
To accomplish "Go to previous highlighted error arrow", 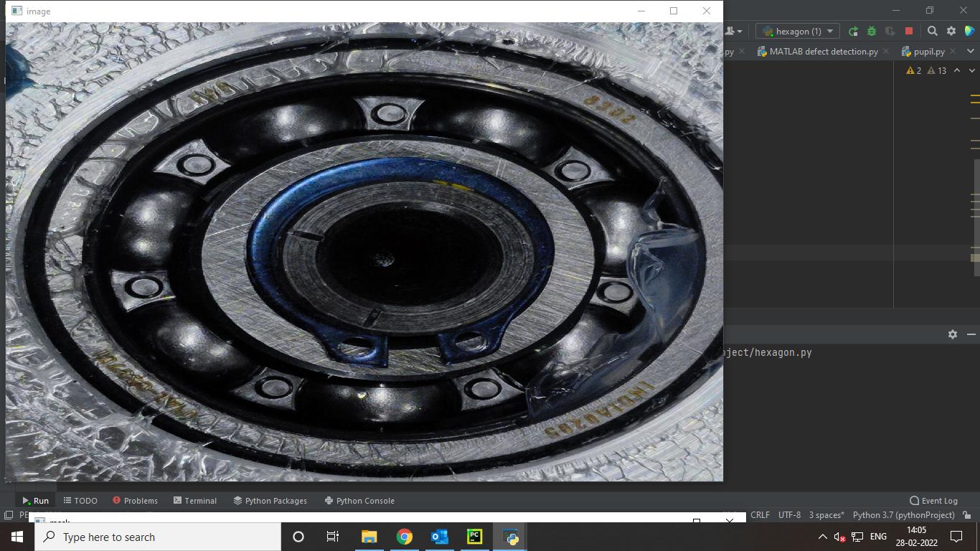I will click(x=957, y=70).
